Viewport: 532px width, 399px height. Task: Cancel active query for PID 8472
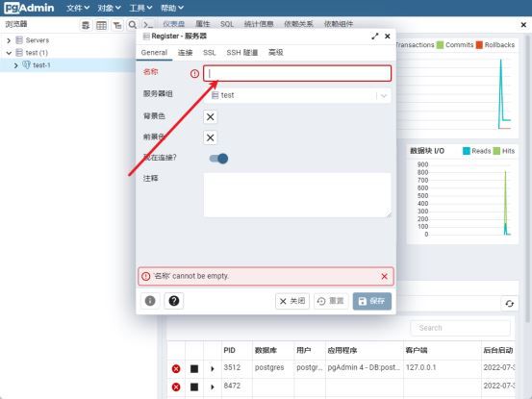[194, 387]
